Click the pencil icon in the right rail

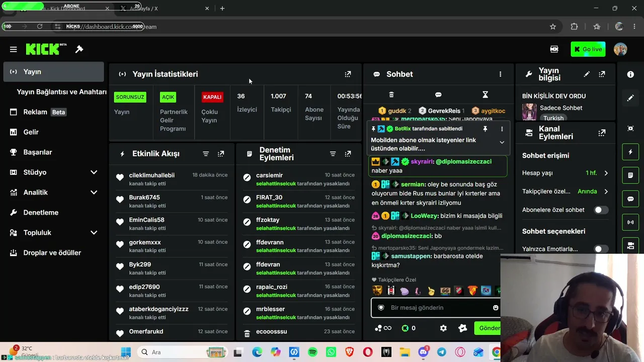[630, 98]
